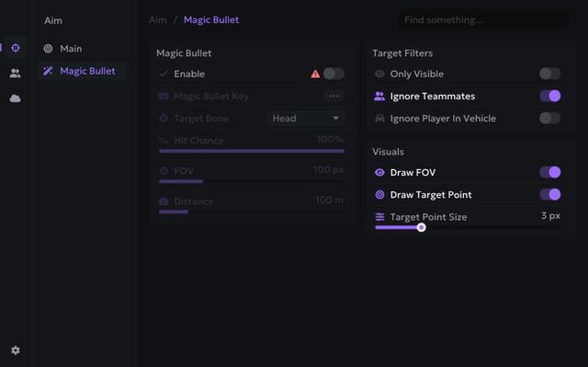Viewport: 588px width, 367px height.
Task: Open the players section icon in sidebar
Action: [x=15, y=74]
